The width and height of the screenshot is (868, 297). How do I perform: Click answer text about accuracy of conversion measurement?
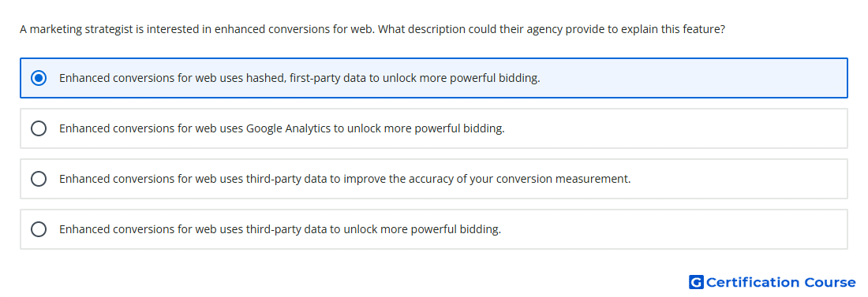(345, 179)
